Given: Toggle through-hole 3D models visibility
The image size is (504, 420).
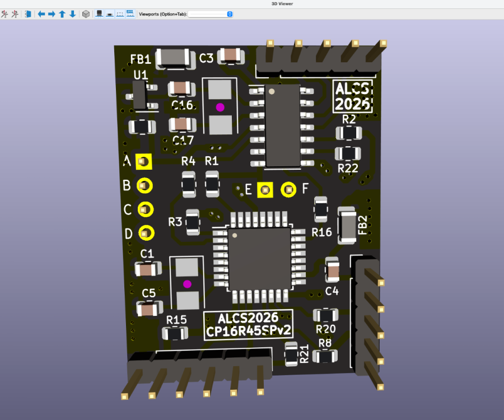Looking at the screenshot, I should (x=99, y=14).
